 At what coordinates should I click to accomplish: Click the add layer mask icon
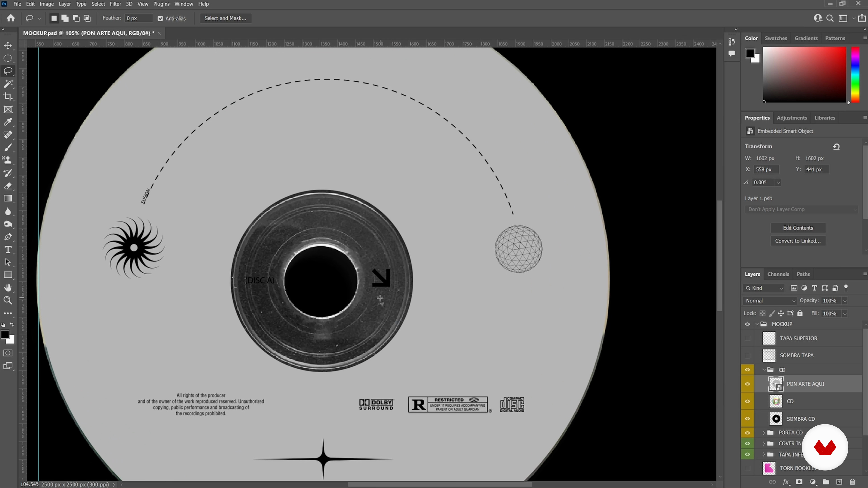[x=799, y=482]
